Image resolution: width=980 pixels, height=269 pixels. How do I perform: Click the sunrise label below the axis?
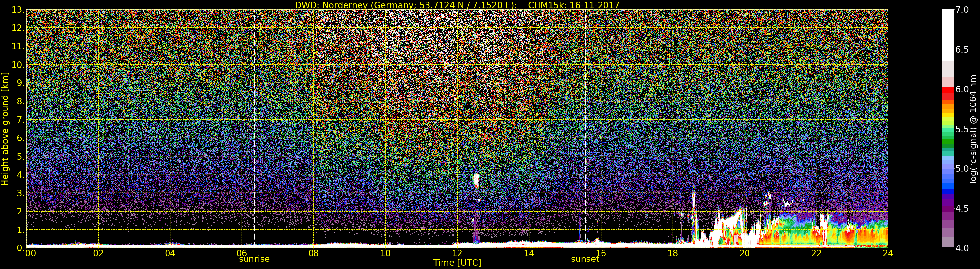click(254, 259)
